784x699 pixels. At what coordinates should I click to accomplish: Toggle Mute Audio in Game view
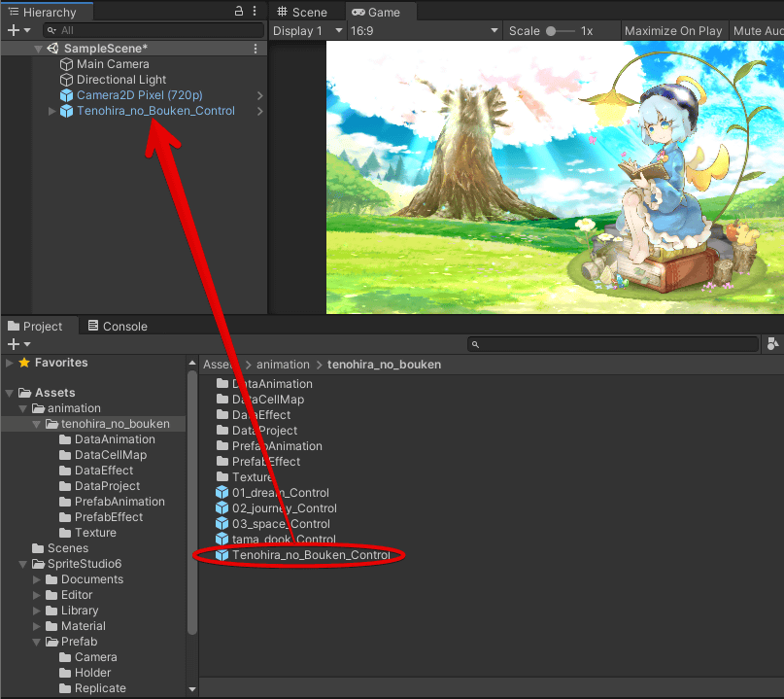coord(758,31)
